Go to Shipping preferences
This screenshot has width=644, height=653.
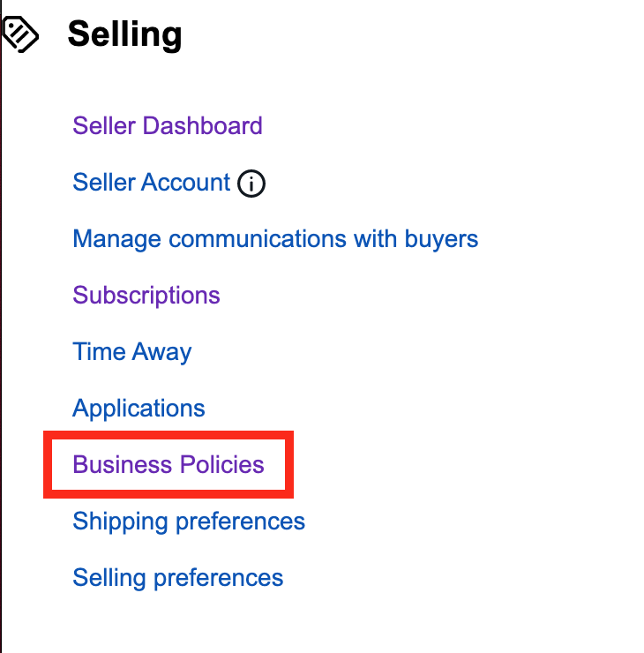click(x=189, y=521)
